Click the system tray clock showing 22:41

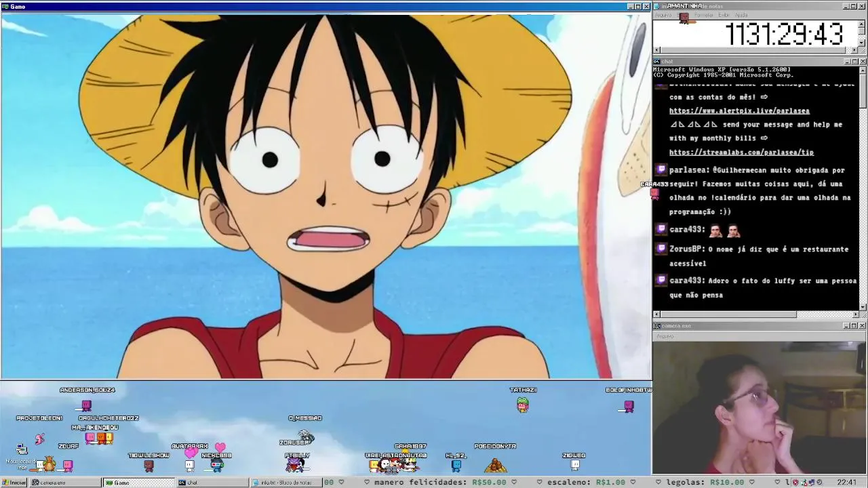[x=847, y=483]
